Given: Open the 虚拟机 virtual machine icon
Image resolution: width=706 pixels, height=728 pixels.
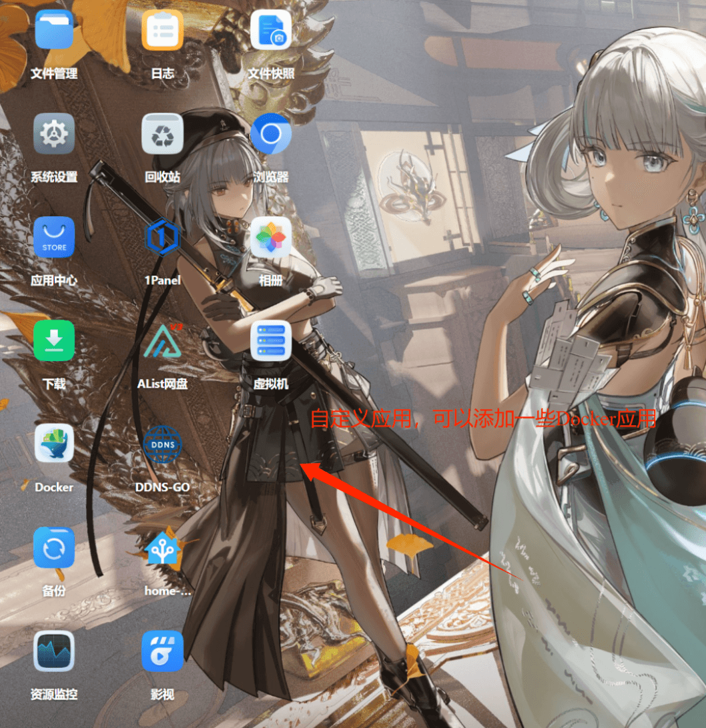Looking at the screenshot, I should (271, 341).
